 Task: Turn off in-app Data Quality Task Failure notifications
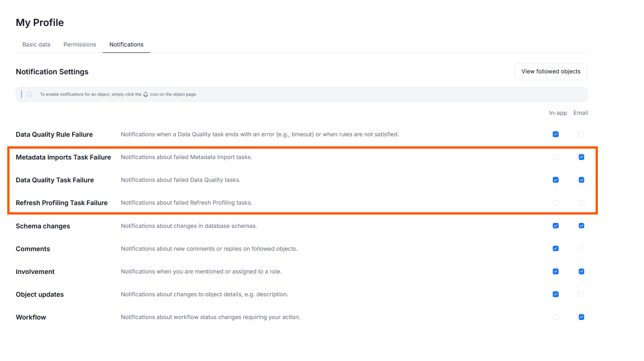click(555, 180)
